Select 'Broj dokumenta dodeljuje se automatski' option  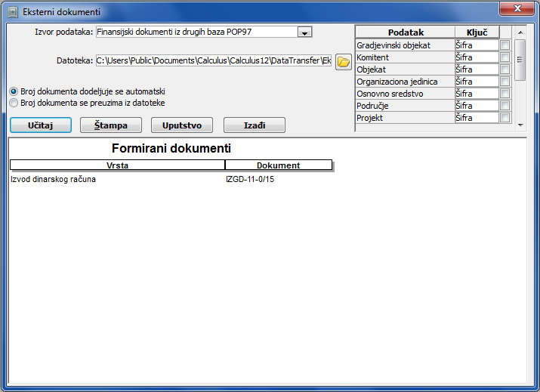tap(14, 91)
